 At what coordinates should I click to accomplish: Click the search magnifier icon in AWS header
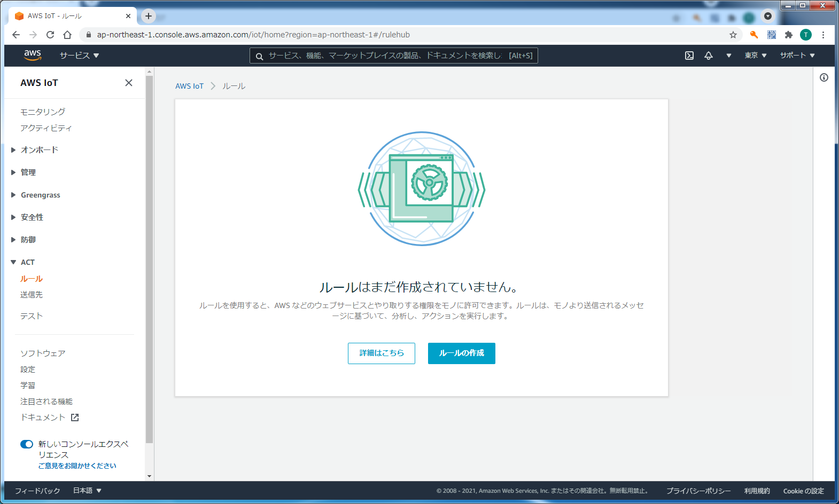coord(259,56)
